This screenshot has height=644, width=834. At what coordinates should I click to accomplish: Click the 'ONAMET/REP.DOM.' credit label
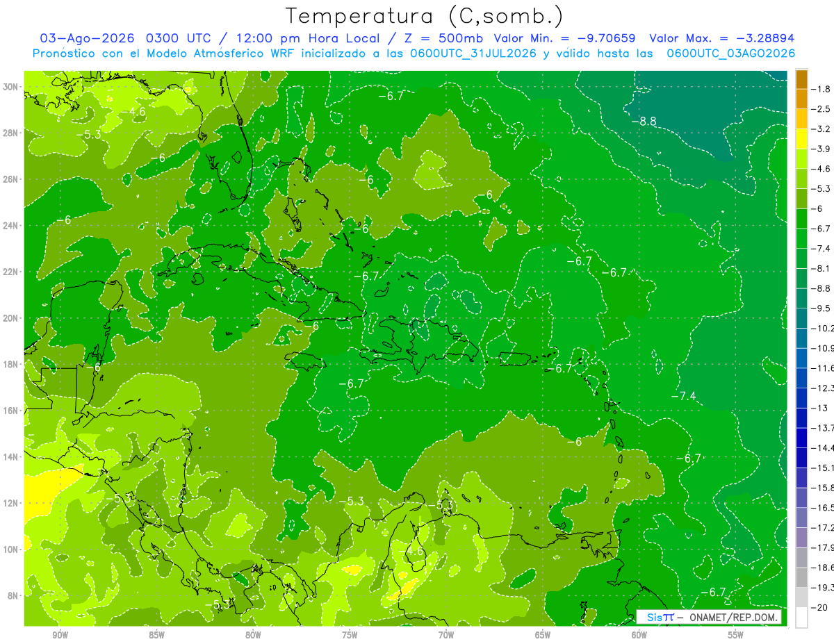click(x=733, y=618)
